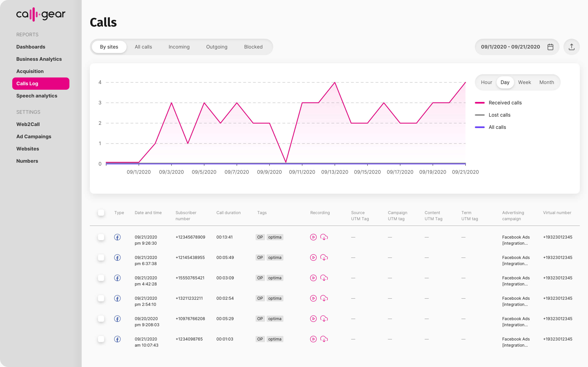Screen dimensions: 588x367
Task: Switch to the Incoming calls tab
Action: [x=179, y=47]
